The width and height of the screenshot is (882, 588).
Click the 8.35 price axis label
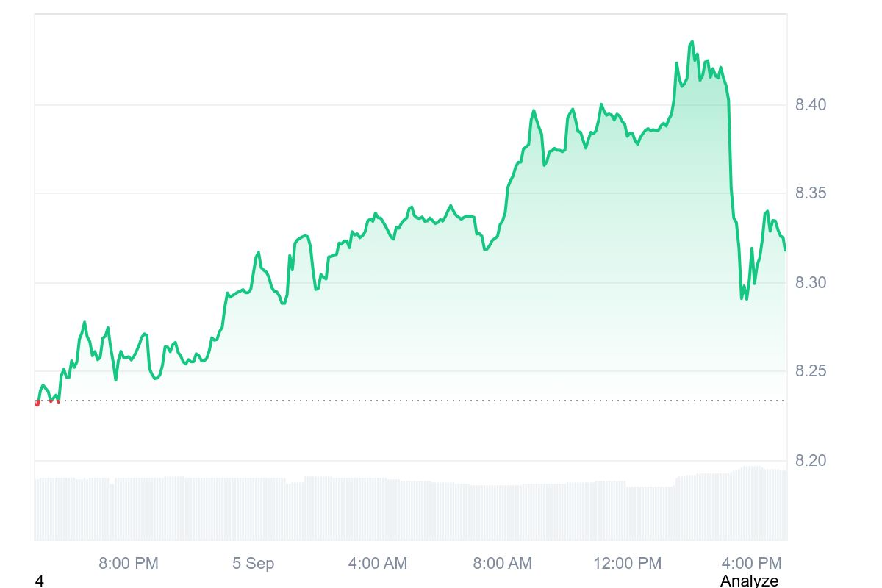[811, 193]
